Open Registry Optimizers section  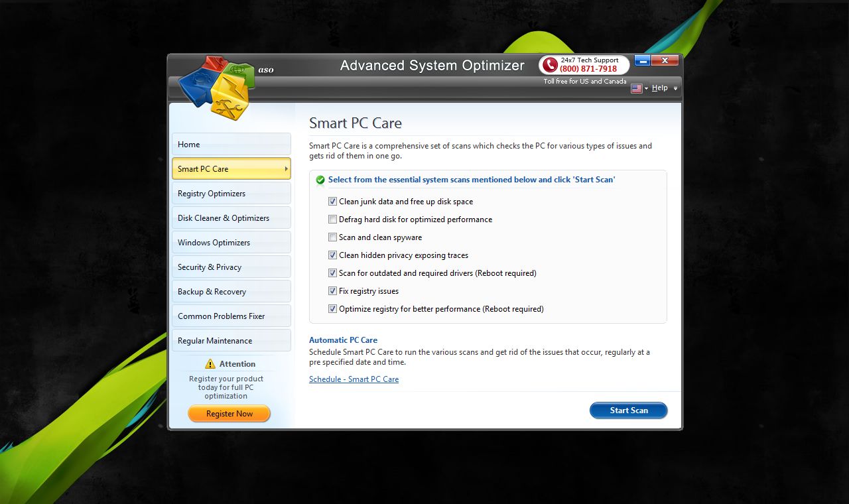[231, 193]
